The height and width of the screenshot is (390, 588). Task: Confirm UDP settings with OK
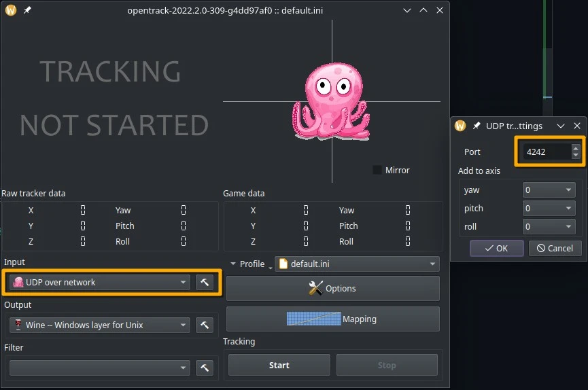(x=496, y=248)
